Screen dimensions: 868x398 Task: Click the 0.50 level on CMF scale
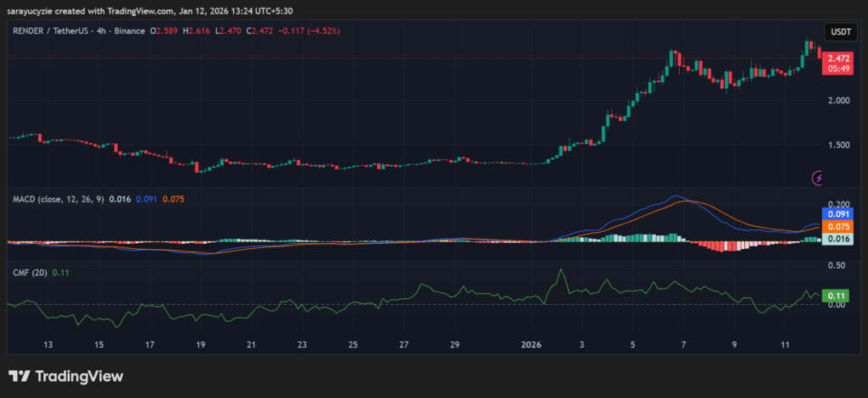(x=835, y=265)
